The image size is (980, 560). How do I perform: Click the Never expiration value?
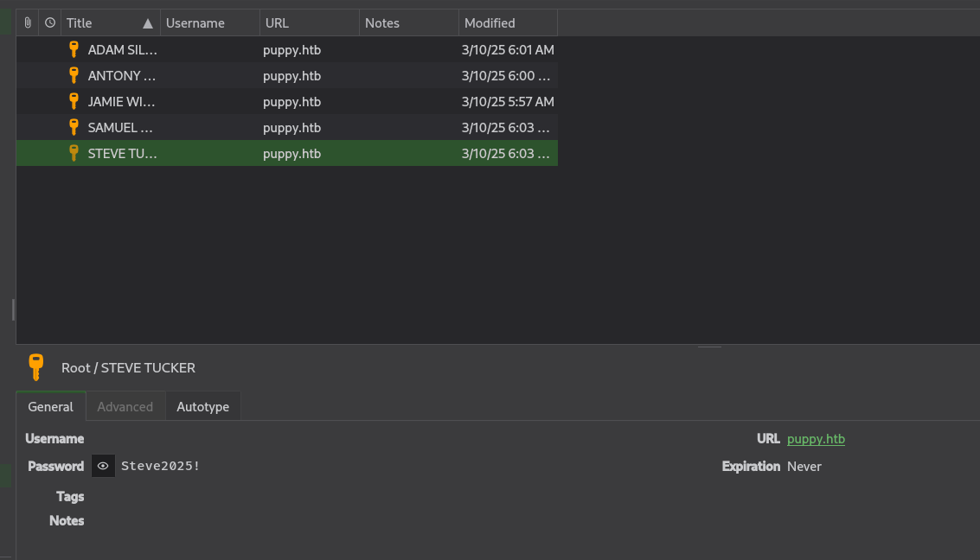pos(804,467)
